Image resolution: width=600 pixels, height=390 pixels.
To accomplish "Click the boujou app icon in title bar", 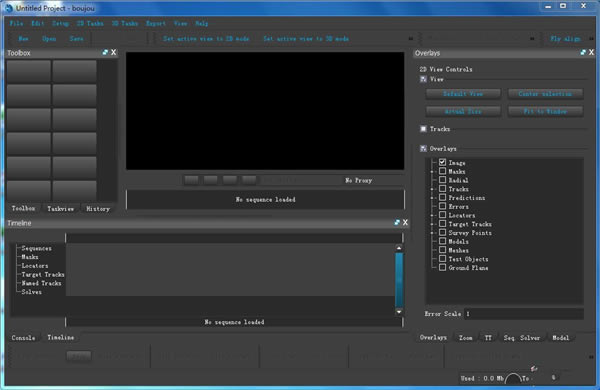I will point(9,8).
